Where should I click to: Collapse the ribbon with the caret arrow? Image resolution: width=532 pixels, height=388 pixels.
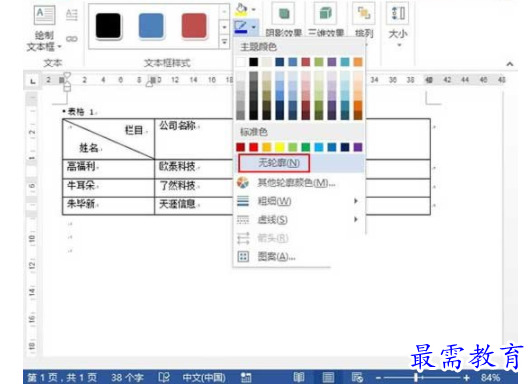coord(510,64)
